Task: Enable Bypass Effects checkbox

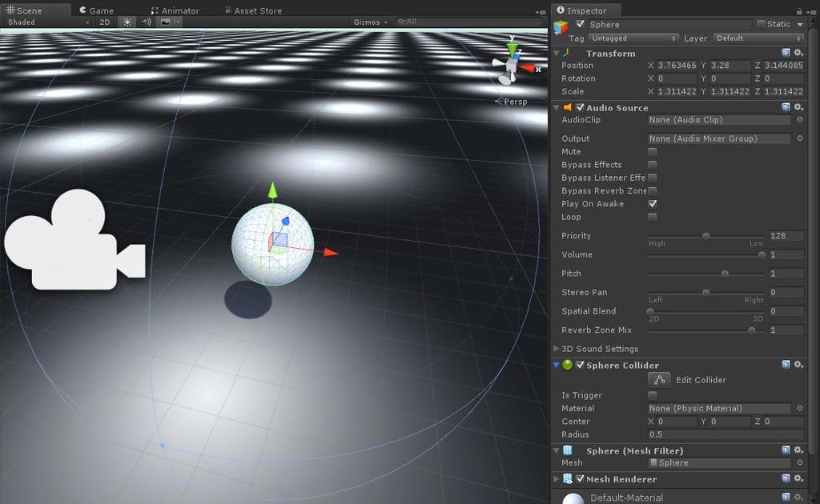Action: point(652,165)
